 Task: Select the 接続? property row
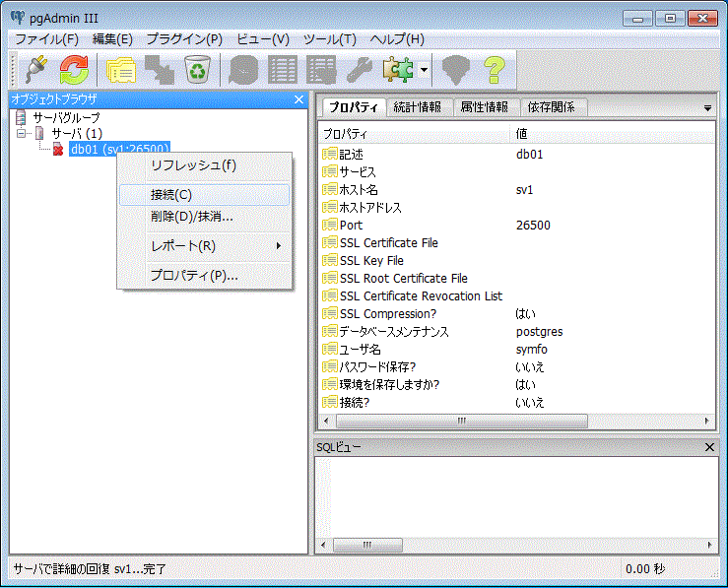(x=517, y=402)
